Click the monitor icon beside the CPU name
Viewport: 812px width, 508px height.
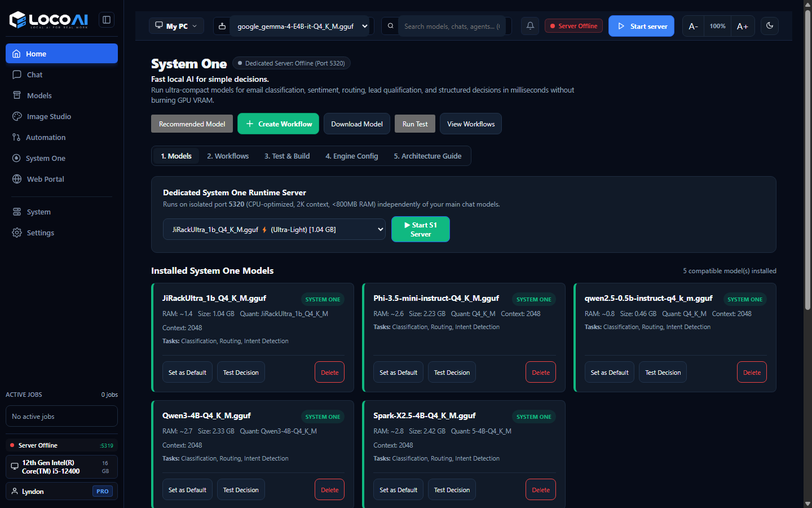(15, 467)
